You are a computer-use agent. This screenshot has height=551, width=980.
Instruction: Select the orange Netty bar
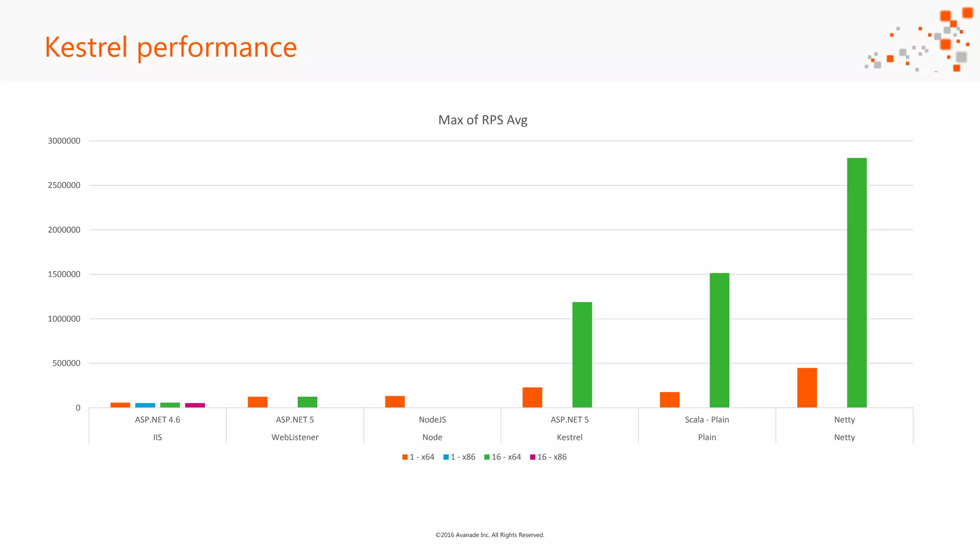click(807, 387)
